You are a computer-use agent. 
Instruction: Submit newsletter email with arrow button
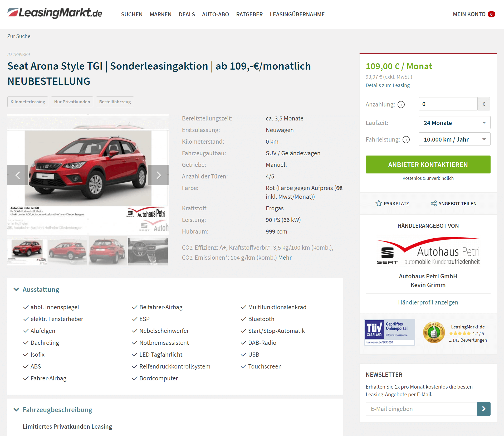pyautogui.click(x=484, y=409)
